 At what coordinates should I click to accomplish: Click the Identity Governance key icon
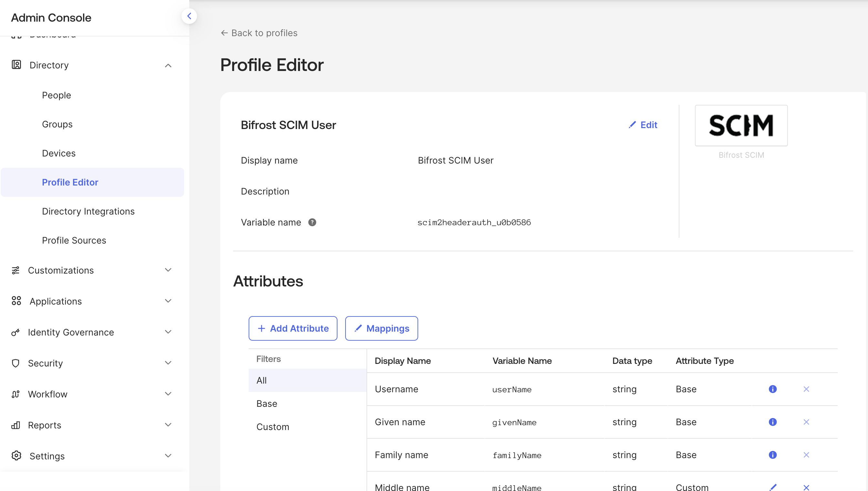point(15,332)
